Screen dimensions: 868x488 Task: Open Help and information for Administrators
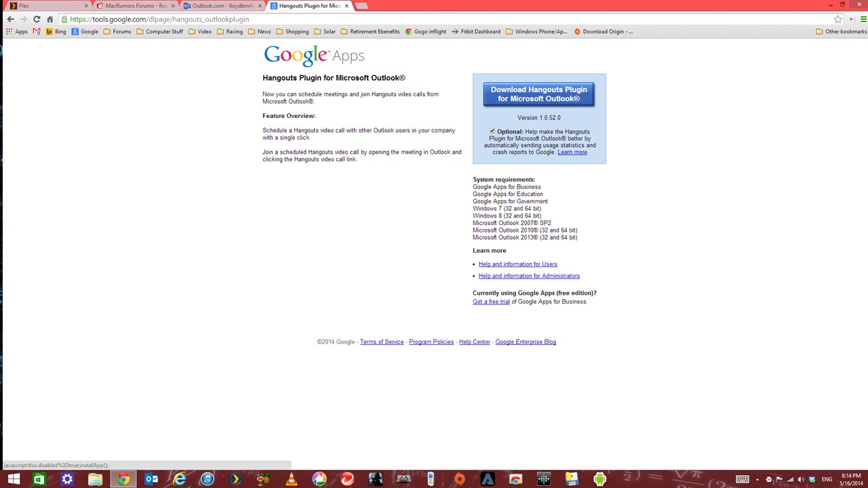coord(529,276)
